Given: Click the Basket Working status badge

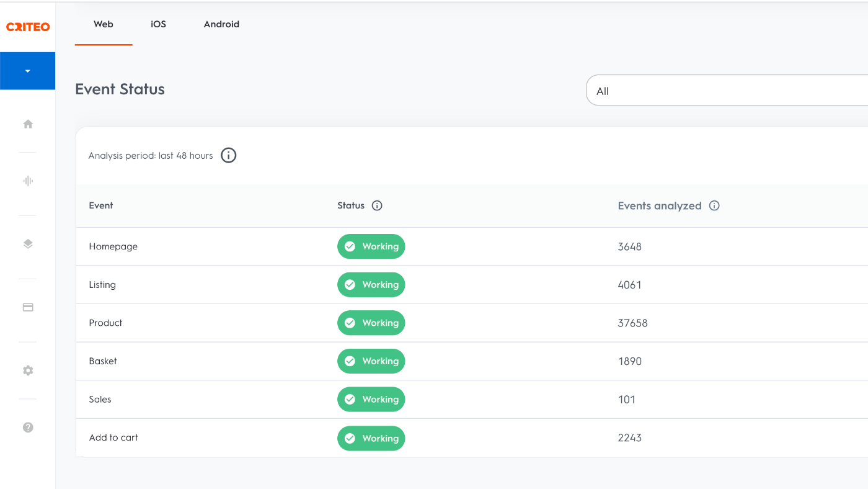Looking at the screenshot, I should [371, 361].
